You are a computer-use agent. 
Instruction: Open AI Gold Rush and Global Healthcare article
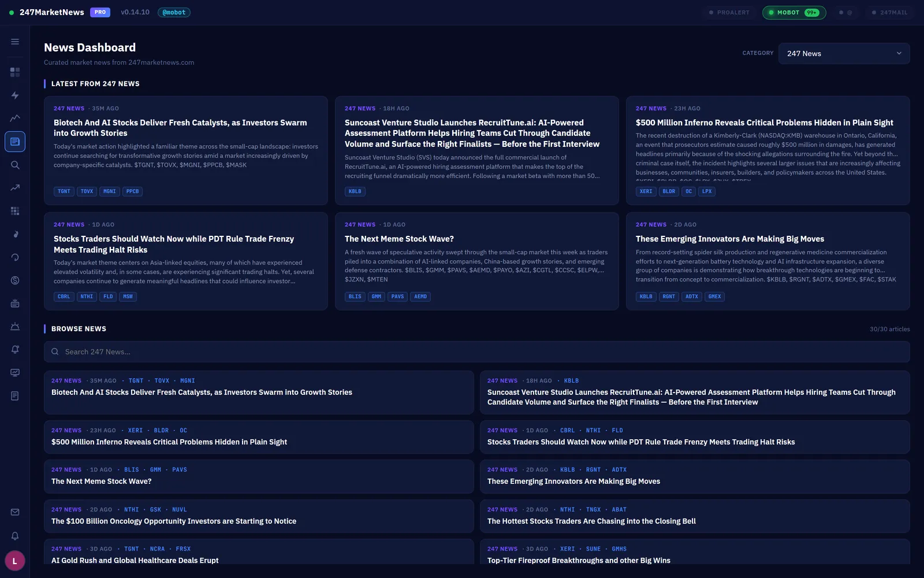(259, 552)
